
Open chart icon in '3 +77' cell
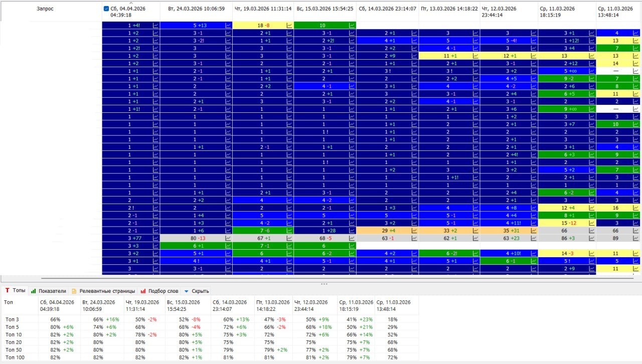click(156, 238)
